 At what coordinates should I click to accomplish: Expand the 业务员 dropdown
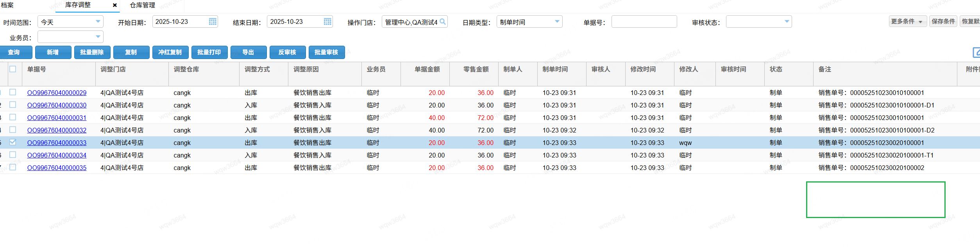(x=98, y=37)
